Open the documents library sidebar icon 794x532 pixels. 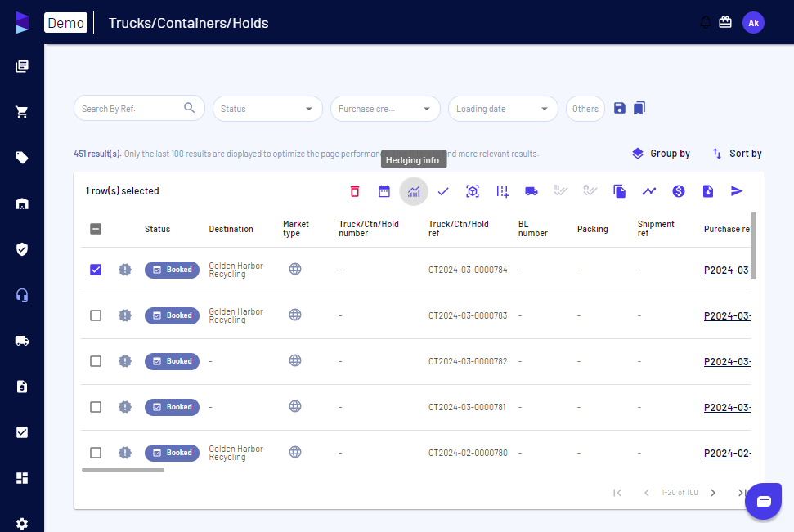(x=22, y=66)
